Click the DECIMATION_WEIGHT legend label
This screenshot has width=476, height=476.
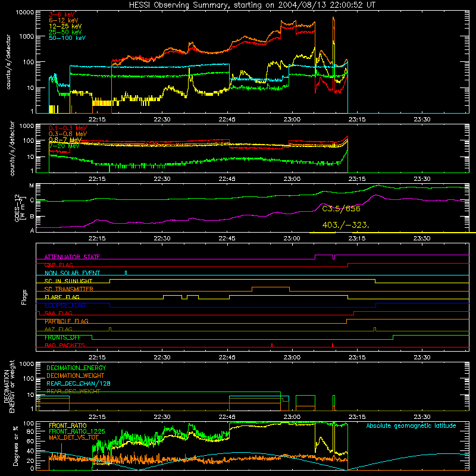(x=76, y=375)
